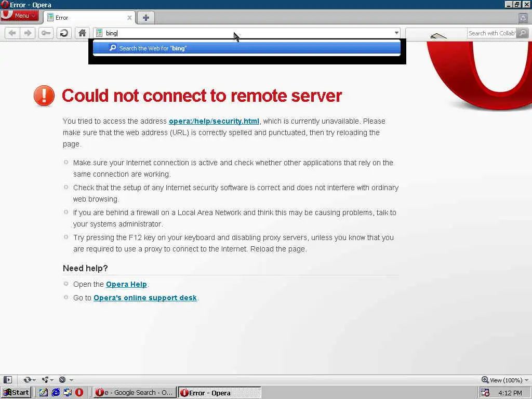Select the Error tab
The height and width of the screenshot is (399, 532).
pos(90,18)
